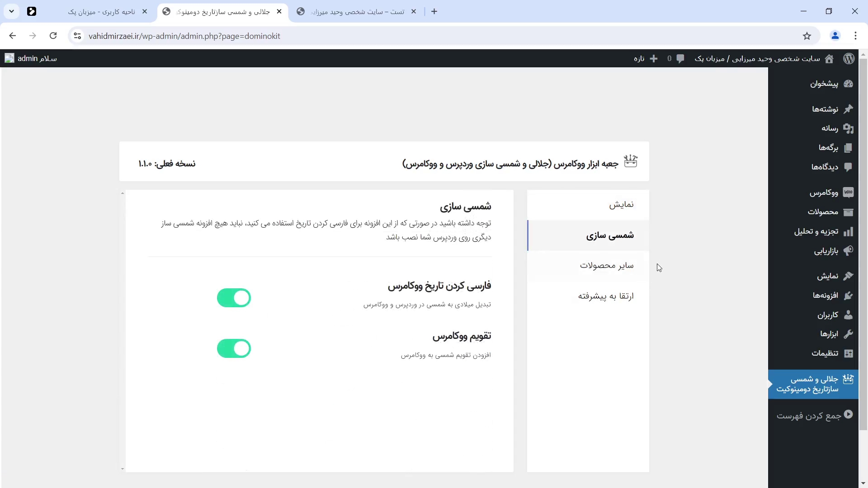Click the page vertical scrollbar
This screenshot has height=488, width=868.
click(x=863, y=244)
